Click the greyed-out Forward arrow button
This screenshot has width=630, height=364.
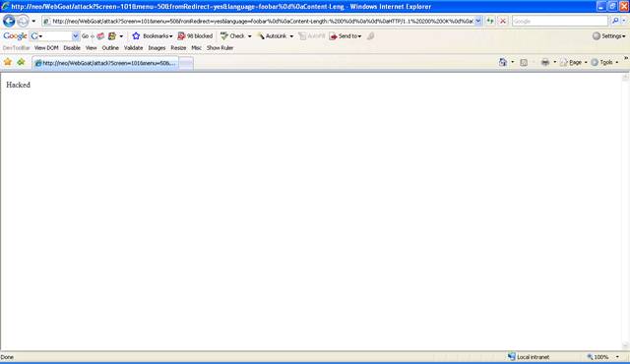pos(23,21)
